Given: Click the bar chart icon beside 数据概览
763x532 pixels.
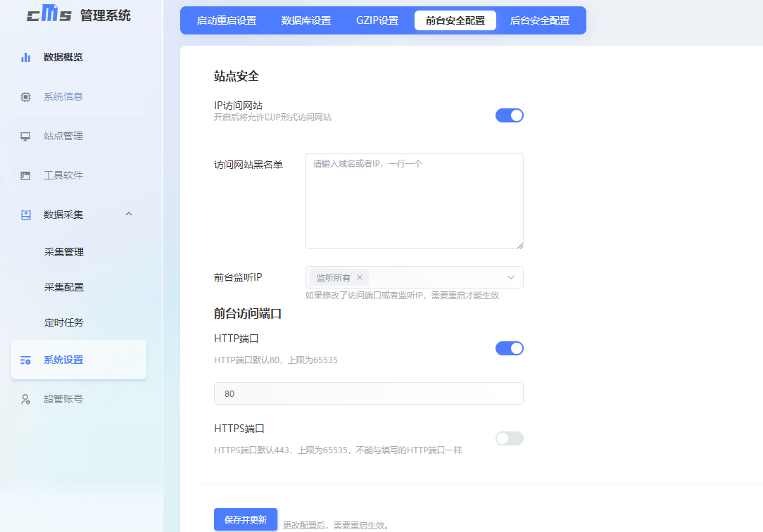Looking at the screenshot, I should coord(26,58).
